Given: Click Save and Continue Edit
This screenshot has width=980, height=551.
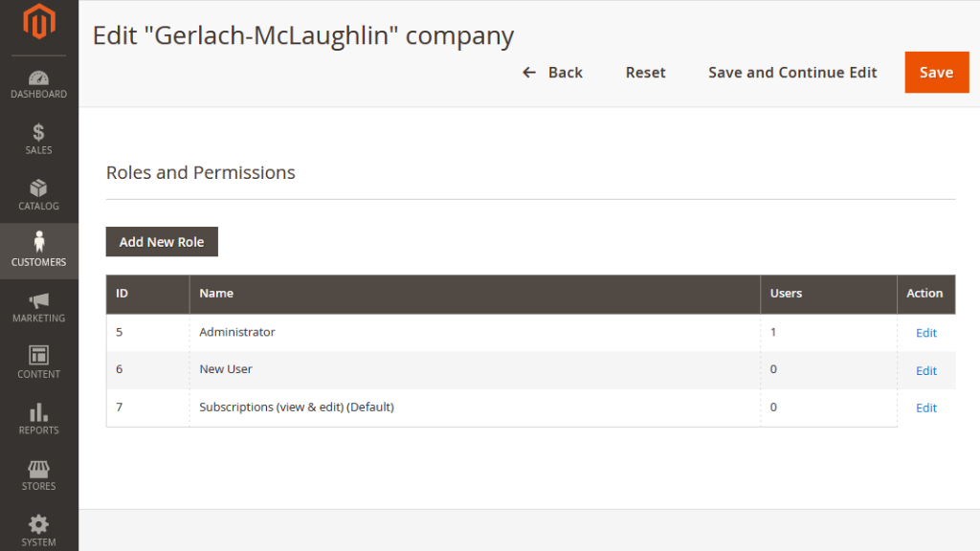Looking at the screenshot, I should 792,73.
